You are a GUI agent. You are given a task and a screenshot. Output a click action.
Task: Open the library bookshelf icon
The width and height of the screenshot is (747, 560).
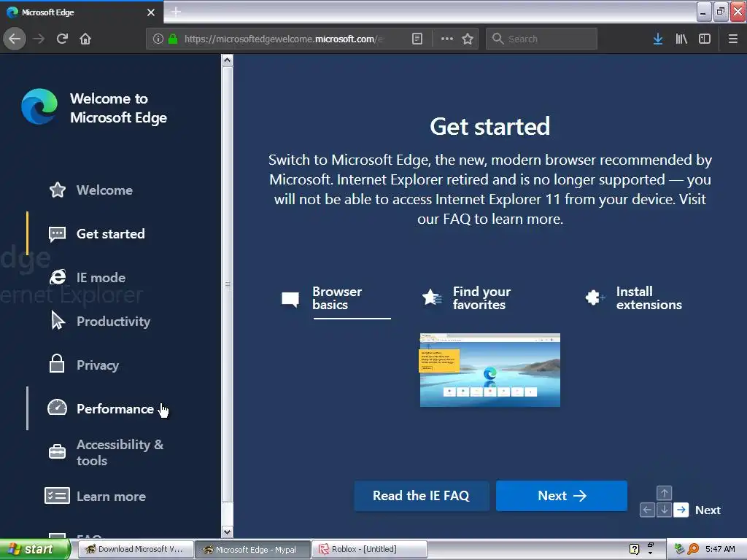[x=681, y=39]
